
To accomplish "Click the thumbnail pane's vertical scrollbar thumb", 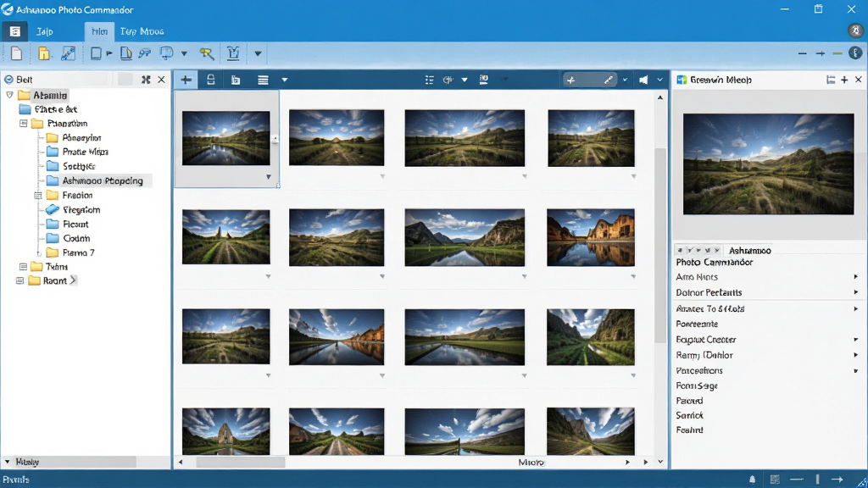I will pyautogui.click(x=659, y=245).
